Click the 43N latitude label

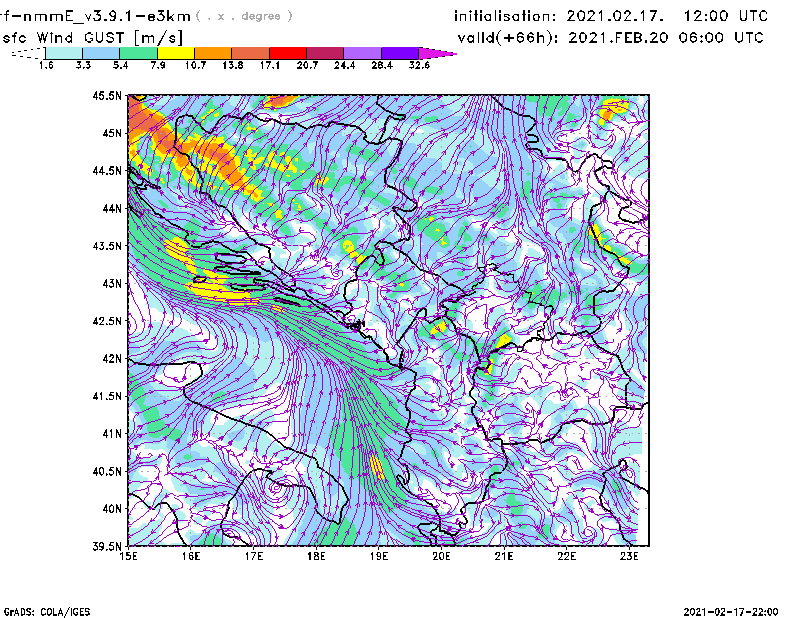112,283
